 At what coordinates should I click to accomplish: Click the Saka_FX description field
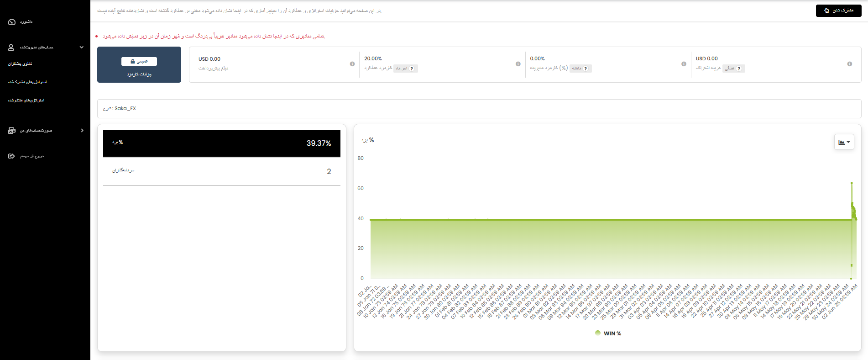(479, 109)
